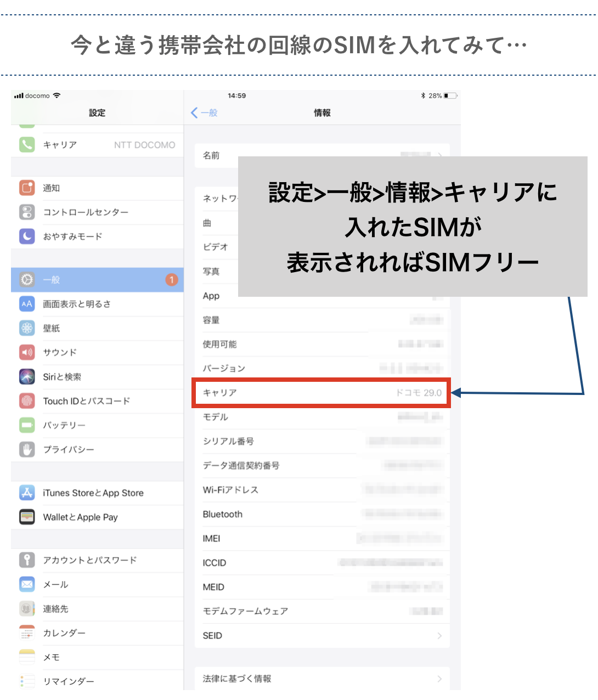This screenshot has height=700, width=598.
Task: Tap the highlighted キャリア row showing ドコモ 29.0
Action: tap(321, 393)
